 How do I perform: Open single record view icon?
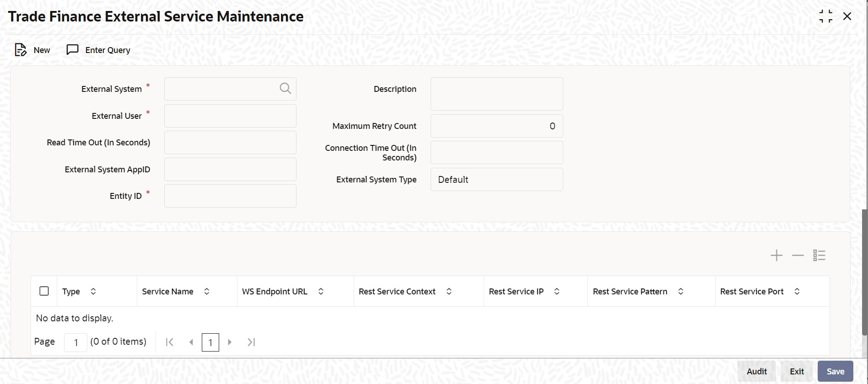coord(819,256)
